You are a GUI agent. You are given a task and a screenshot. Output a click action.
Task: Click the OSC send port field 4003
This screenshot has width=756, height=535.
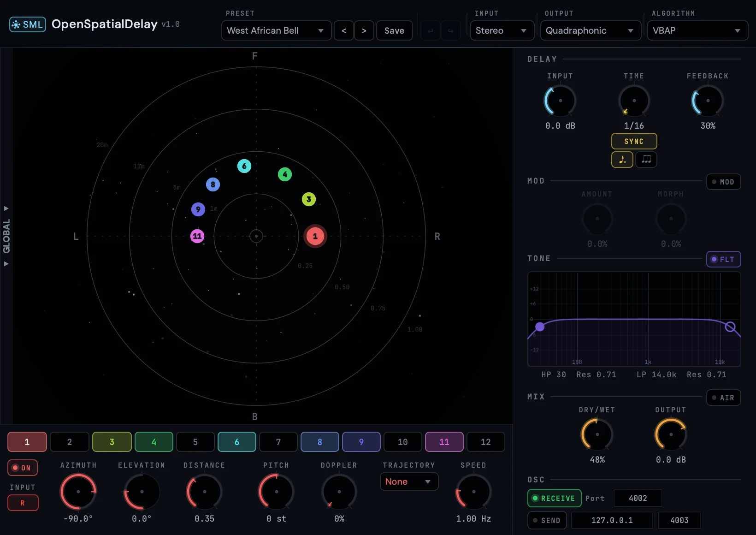pos(679,520)
